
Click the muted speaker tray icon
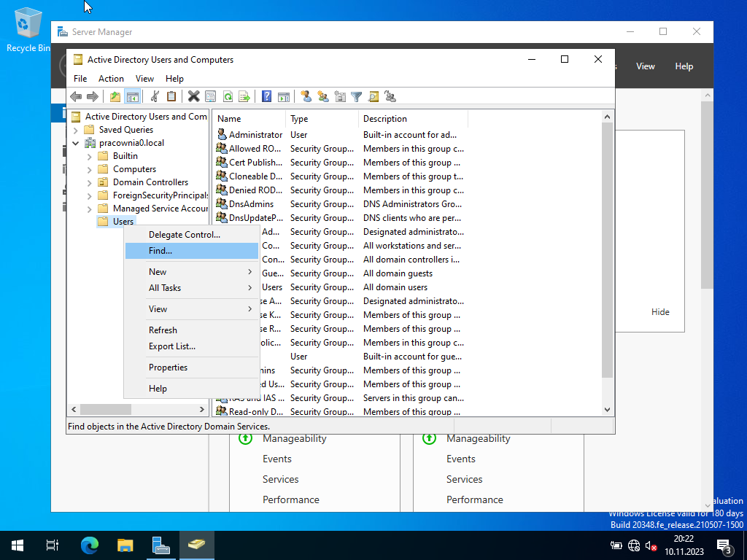651,545
